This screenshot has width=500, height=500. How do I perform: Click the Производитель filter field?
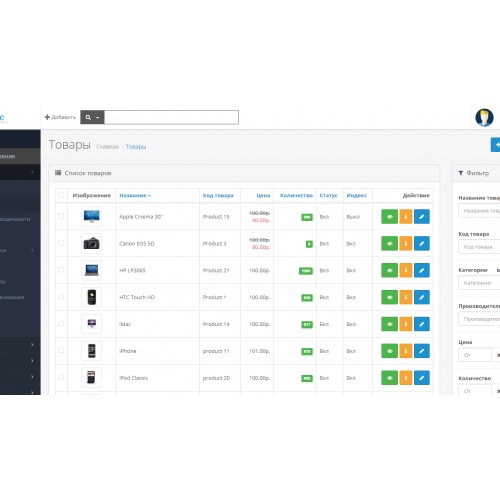(x=479, y=319)
